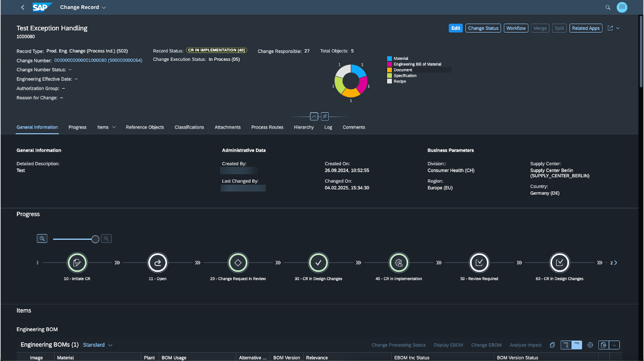
Task: Click the page vertical scrollbar
Action: pos(641,52)
